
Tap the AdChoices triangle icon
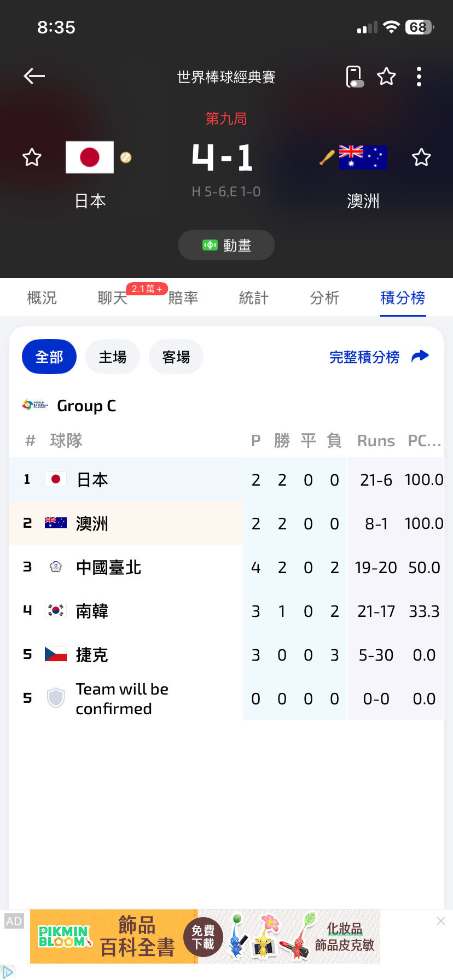click(x=8, y=972)
